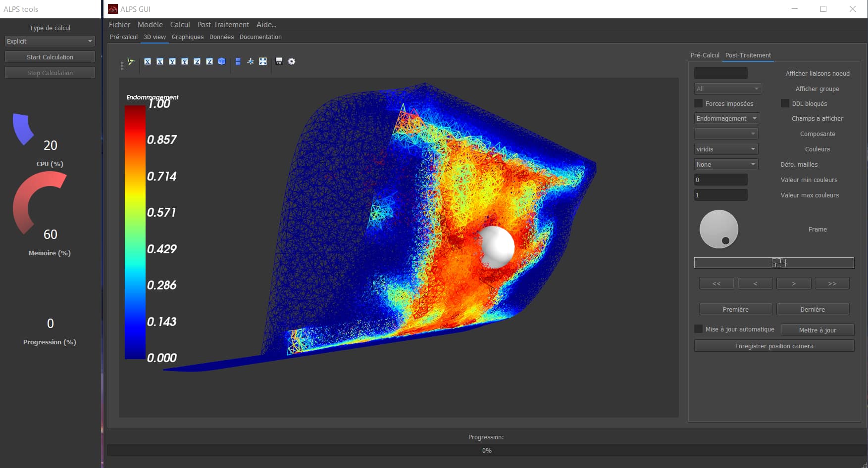Enable Mise à jour automatique checkbox
Image resolution: width=868 pixels, height=468 pixels.
coord(699,329)
